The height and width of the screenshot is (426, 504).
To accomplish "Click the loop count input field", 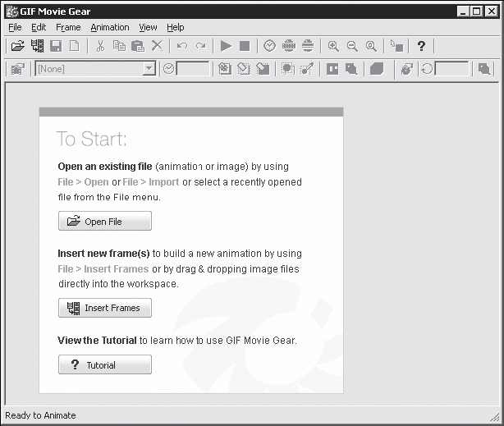I will pos(451,70).
